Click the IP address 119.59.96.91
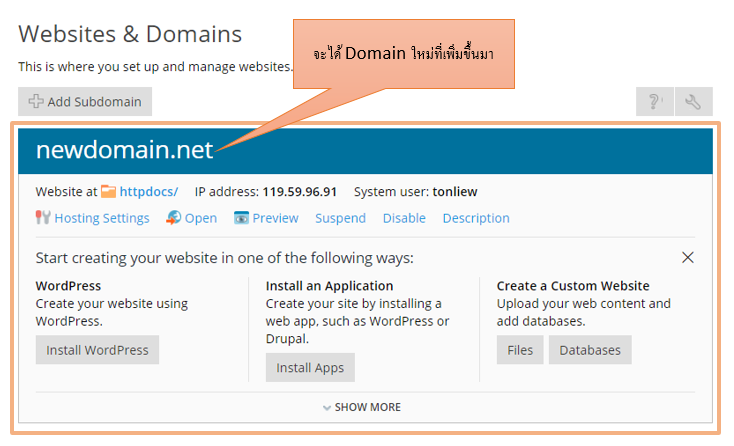This screenshot has height=446, width=734. tap(300, 192)
